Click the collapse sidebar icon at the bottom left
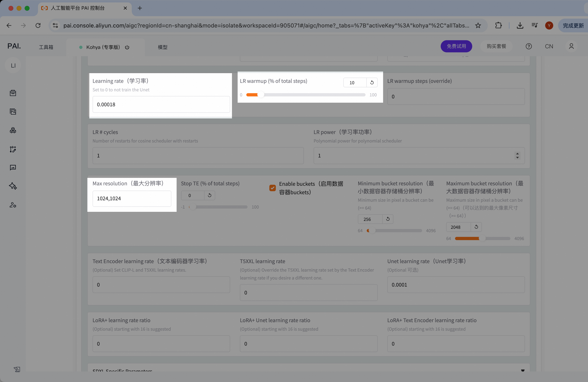Viewport: 588px width, 382px height. (x=17, y=369)
